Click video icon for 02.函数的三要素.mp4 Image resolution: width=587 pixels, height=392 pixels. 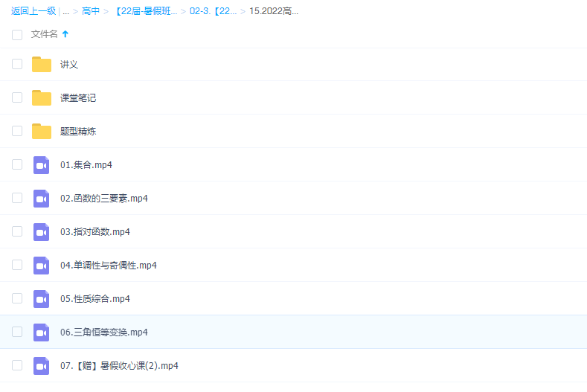(42, 199)
